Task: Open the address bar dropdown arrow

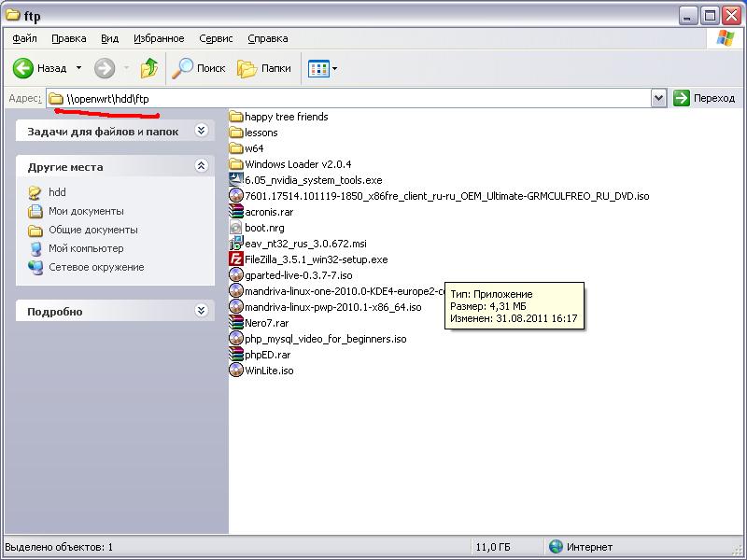Action: pos(658,98)
